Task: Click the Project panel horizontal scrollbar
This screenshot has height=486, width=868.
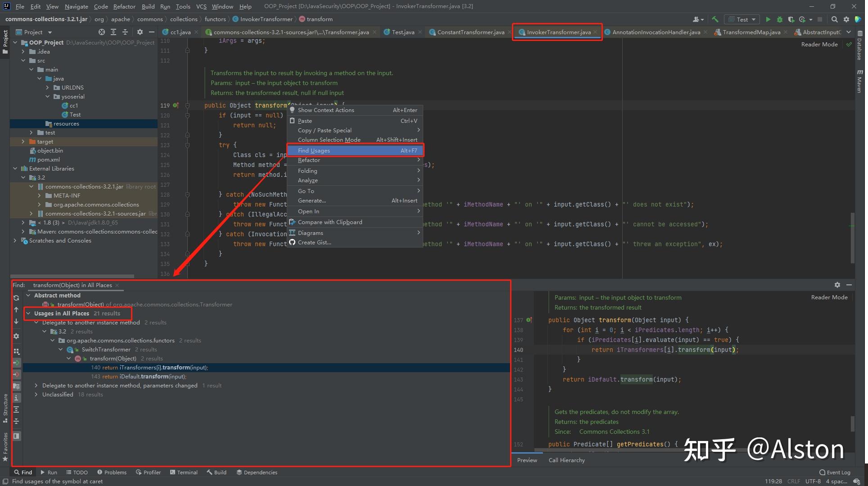Action: click(72, 276)
